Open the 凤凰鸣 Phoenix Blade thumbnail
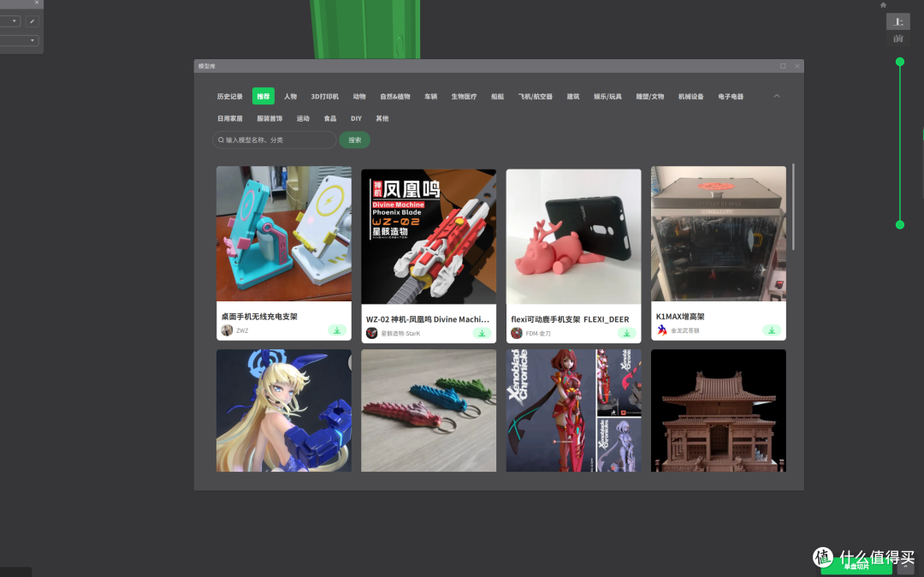 [x=429, y=236]
